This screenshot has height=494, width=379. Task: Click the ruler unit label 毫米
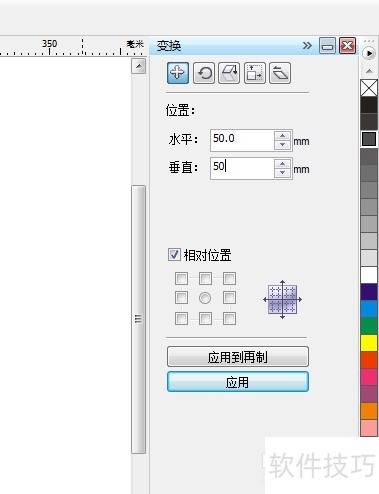pyautogui.click(x=135, y=44)
